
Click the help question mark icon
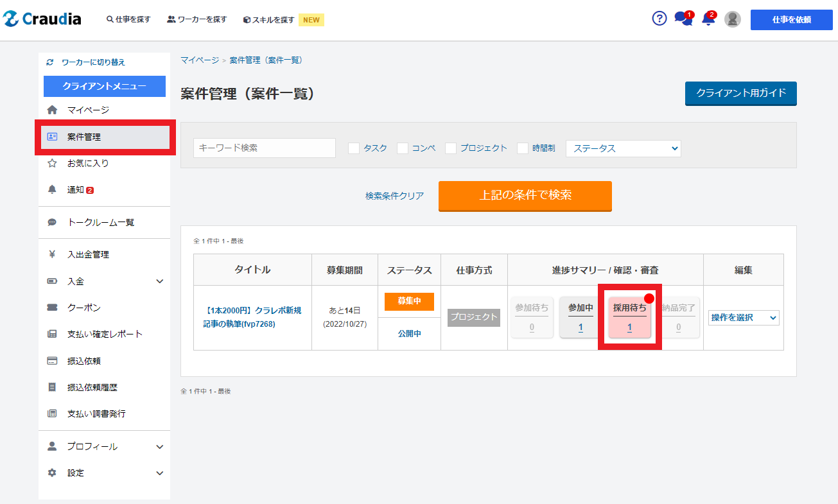[x=659, y=19]
